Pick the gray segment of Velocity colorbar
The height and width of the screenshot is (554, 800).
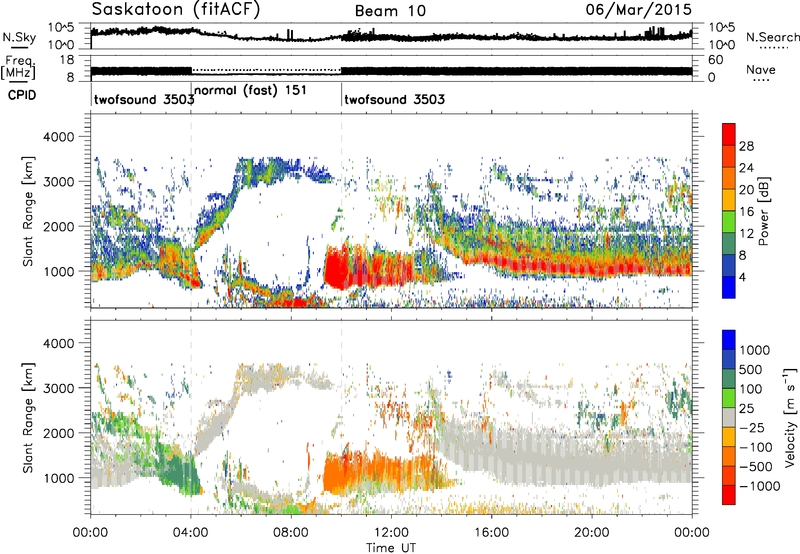729,418
